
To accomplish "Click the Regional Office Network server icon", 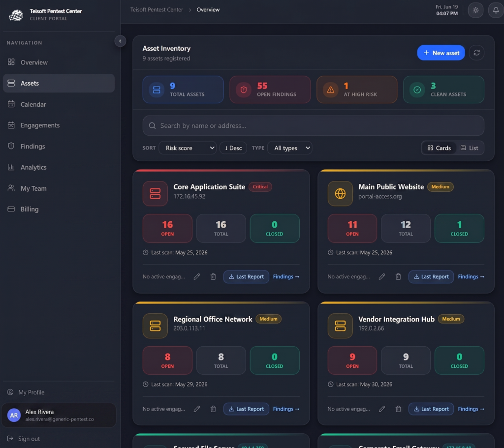I will [x=155, y=326].
